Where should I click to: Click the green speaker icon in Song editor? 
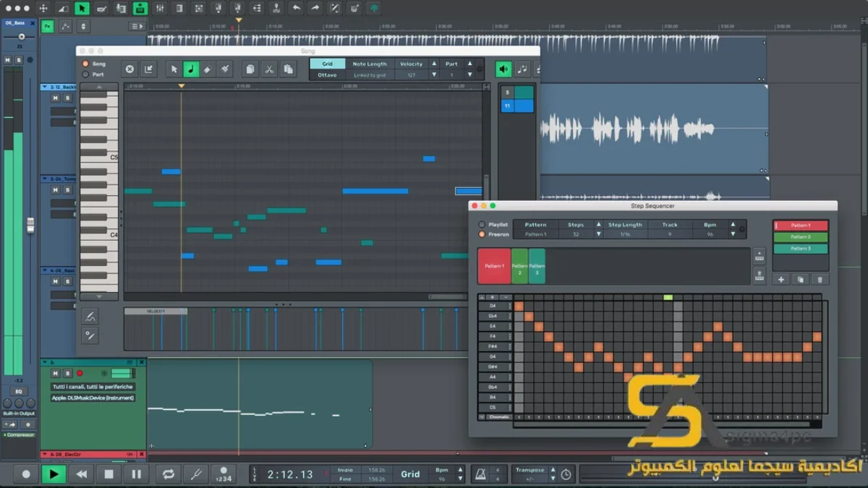pos(503,69)
